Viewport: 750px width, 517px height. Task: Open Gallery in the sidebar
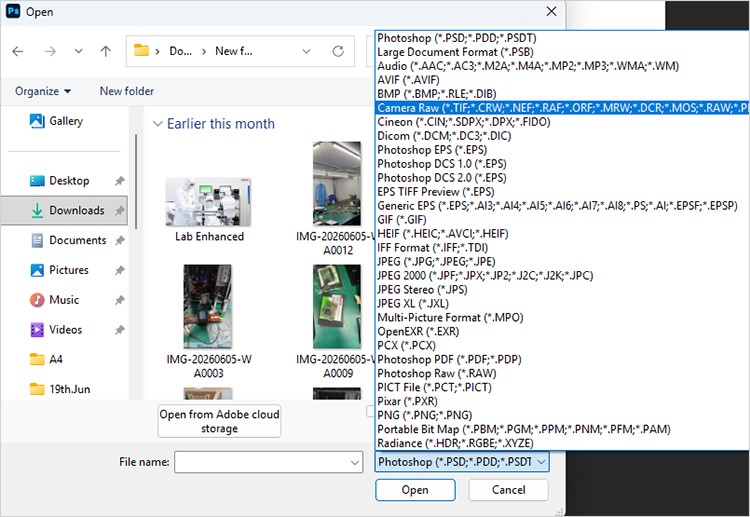[x=56, y=121]
